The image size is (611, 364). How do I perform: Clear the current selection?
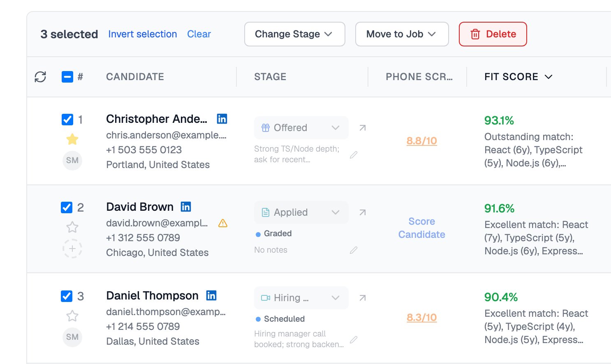point(199,34)
